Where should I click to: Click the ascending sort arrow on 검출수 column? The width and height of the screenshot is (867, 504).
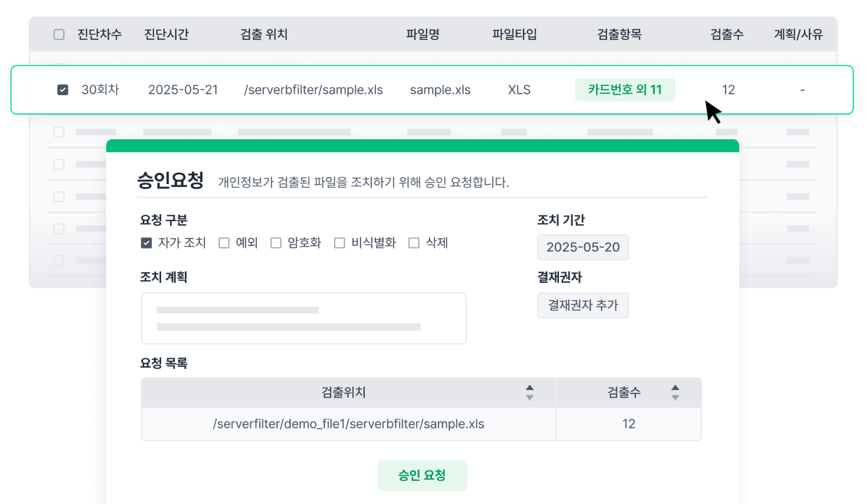pyautogui.click(x=674, y=388)
